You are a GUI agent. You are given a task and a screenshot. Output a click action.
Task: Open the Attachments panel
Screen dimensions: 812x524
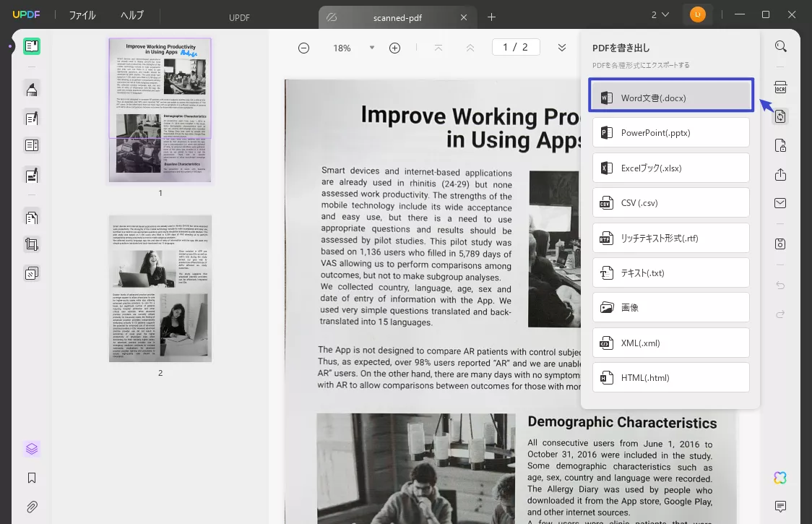pyautogui.click(x=32, y=507)
